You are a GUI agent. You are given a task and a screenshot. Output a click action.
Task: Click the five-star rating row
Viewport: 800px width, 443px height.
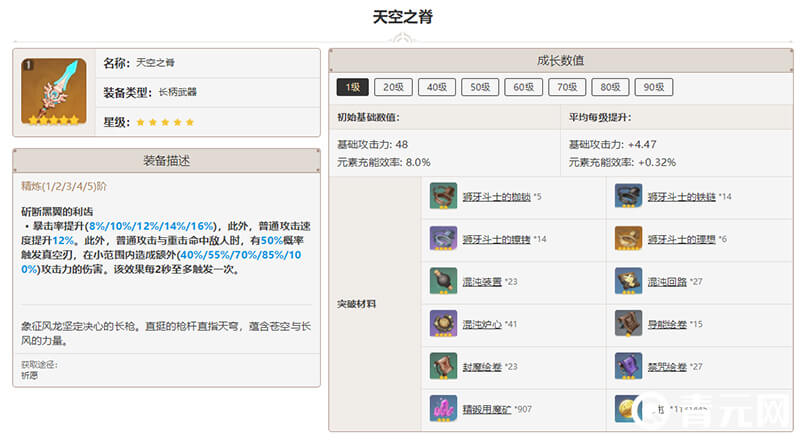coord(165,122)
